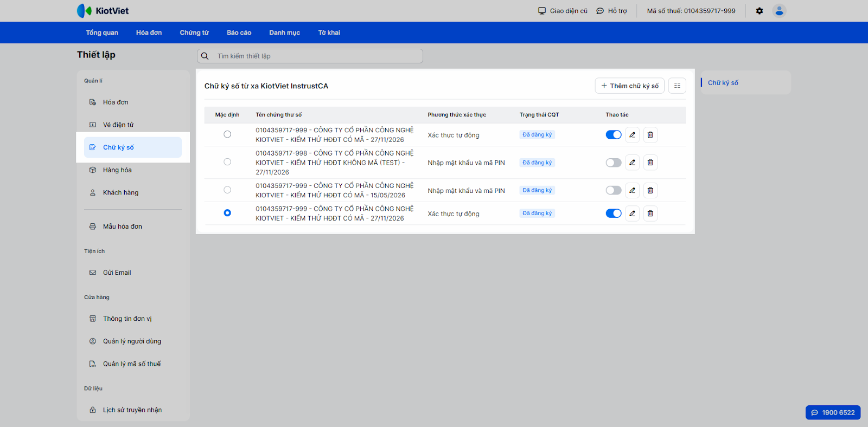Image resolution: width=868 pixels, height=427 pixels.
Task: Click the Thông tin đơn vị store icon
Action: pyautogui.click(x=93, y=319)
